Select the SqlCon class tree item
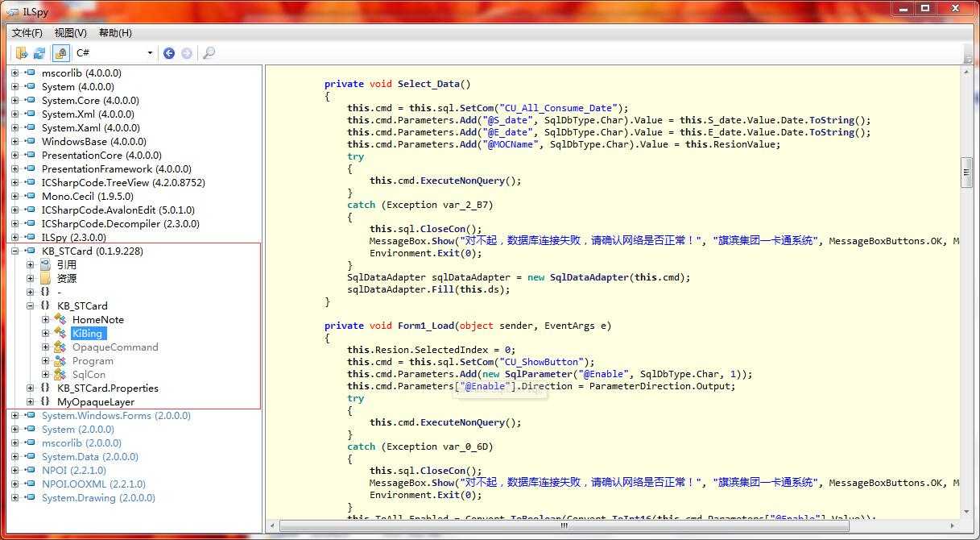The image size is (980, 540). click(x=89, y=374)
